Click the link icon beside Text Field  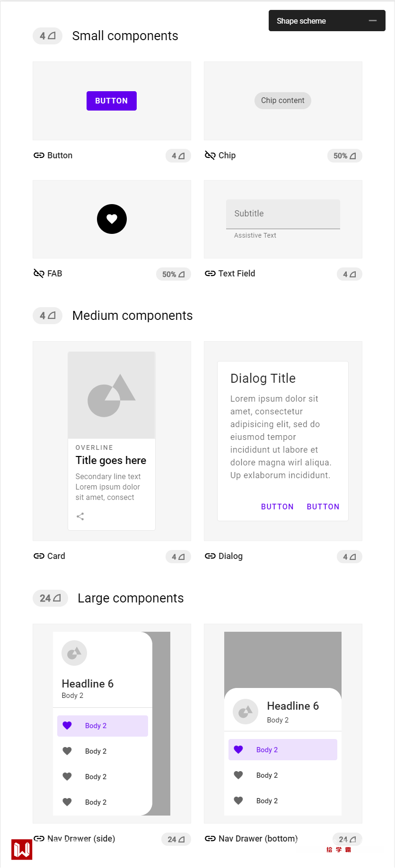210,274
